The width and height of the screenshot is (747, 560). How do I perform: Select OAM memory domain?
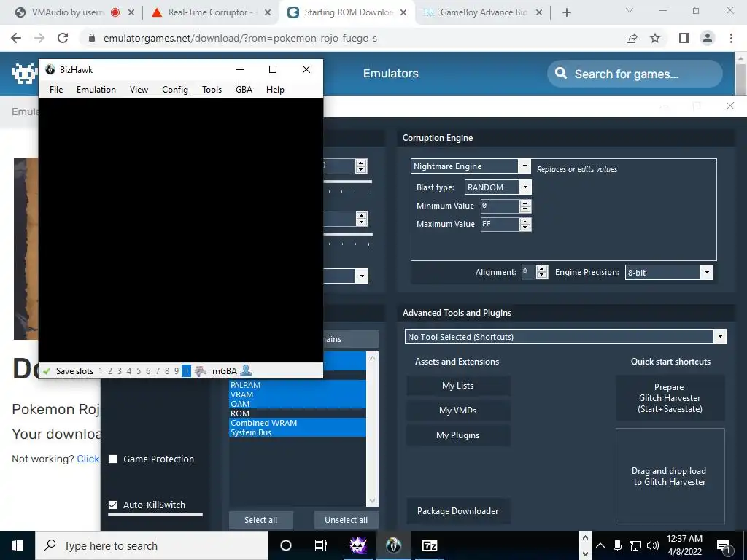click(298, 404)
